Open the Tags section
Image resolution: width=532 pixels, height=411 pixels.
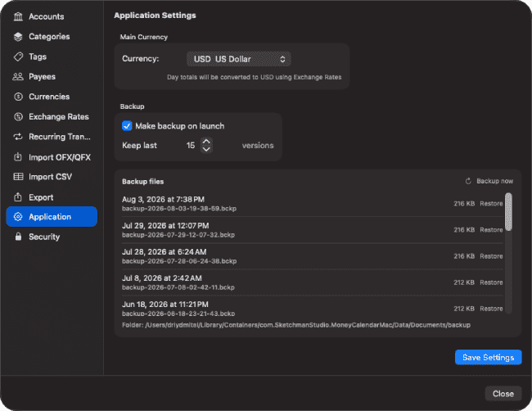point(52,56)
